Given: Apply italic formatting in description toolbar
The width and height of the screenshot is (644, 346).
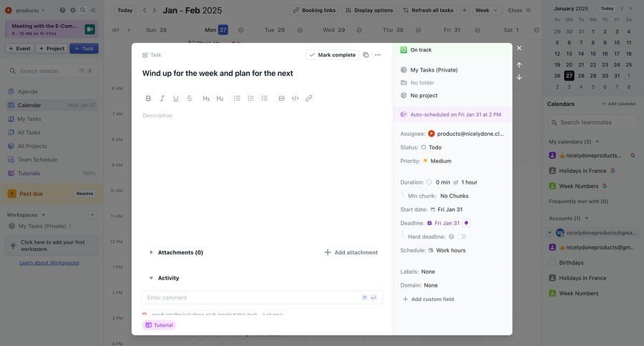Looking at the screenshot, I should (162, 98).
